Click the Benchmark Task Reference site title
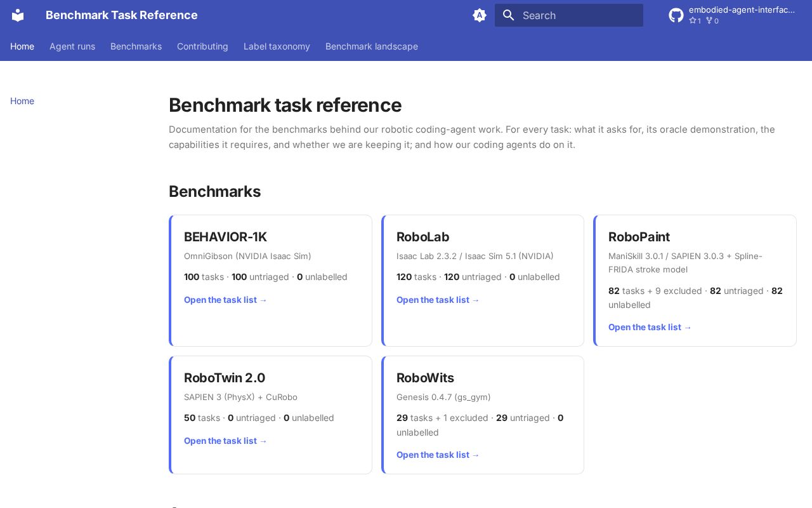 (x=122, y=15)
